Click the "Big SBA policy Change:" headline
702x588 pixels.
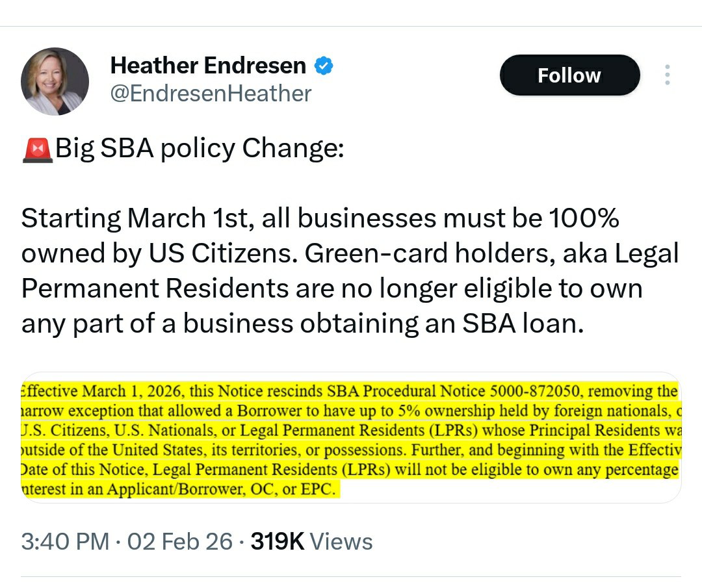pos(199,149)
